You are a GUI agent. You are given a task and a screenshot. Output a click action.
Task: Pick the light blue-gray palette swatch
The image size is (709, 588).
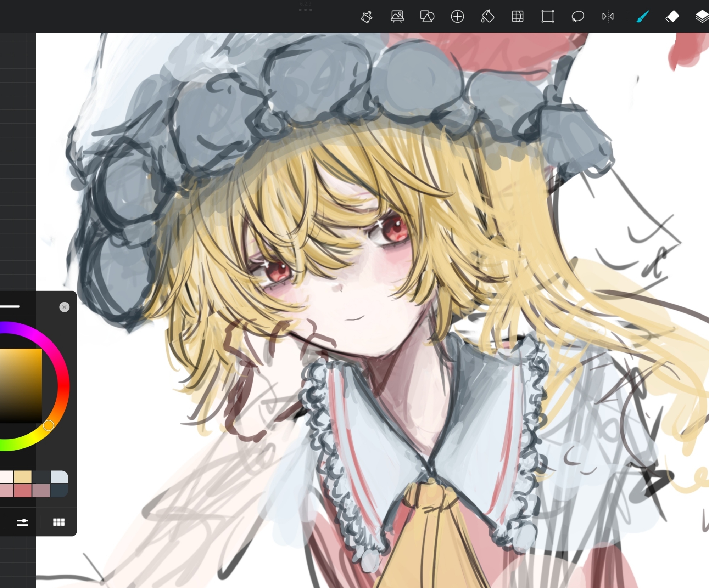[59, 477]
